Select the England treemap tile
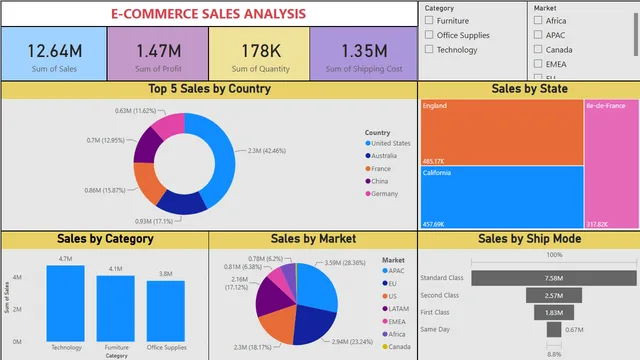The image size is (640, 360). pos(502,132)
